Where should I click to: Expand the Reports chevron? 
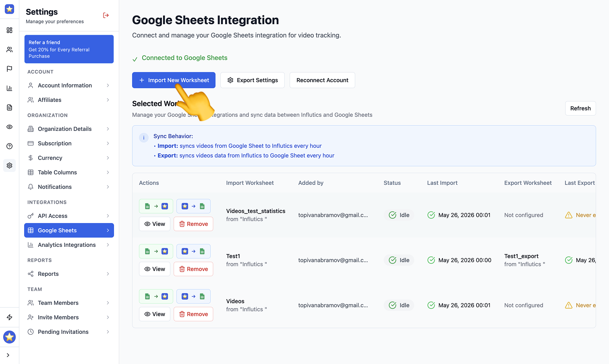108,274
